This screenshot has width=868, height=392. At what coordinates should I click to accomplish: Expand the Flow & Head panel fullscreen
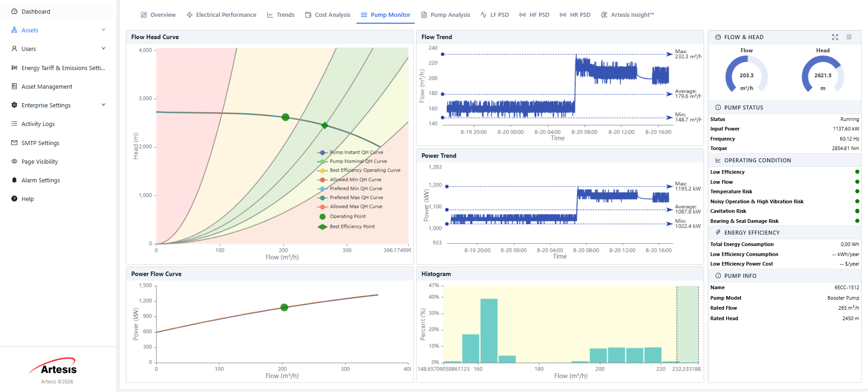pos(835,37)
